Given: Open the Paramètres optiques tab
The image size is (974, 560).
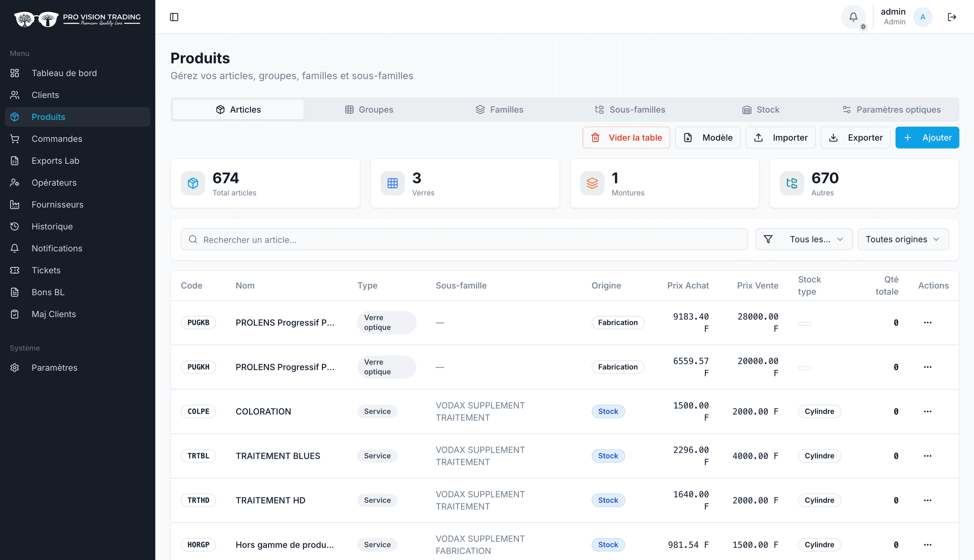Looking at the screenshot, I should tap(891, 110).
